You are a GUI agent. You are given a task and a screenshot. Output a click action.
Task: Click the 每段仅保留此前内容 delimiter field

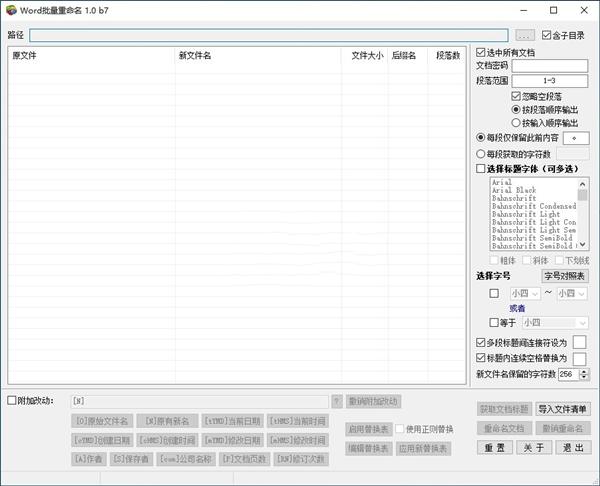[576, 138]
